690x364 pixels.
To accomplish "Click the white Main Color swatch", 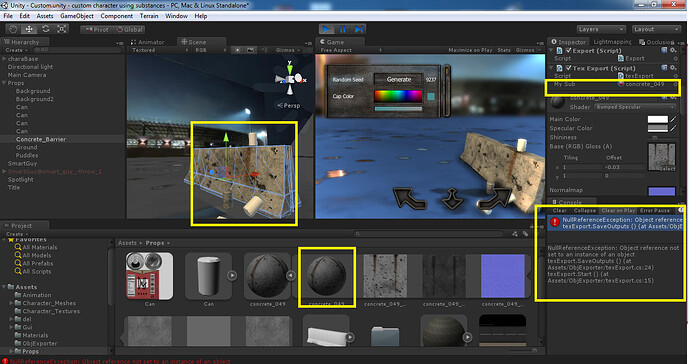I will [657, 119].
